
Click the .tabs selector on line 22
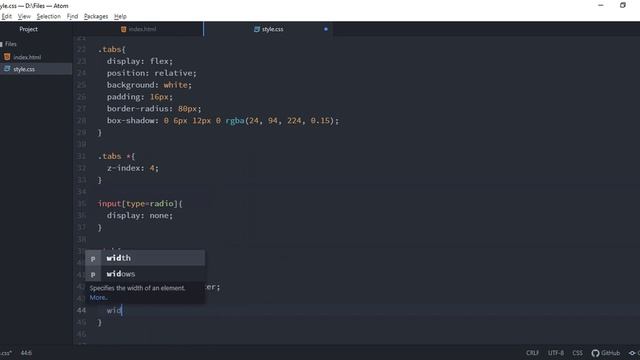[x=110, y=49]
